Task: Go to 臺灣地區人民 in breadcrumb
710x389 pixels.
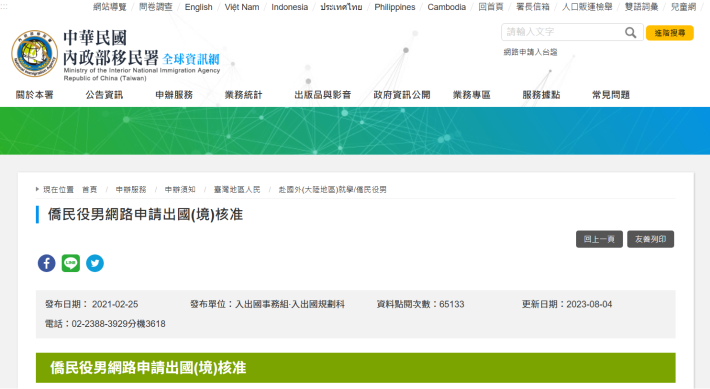Action: click(237, 189)
